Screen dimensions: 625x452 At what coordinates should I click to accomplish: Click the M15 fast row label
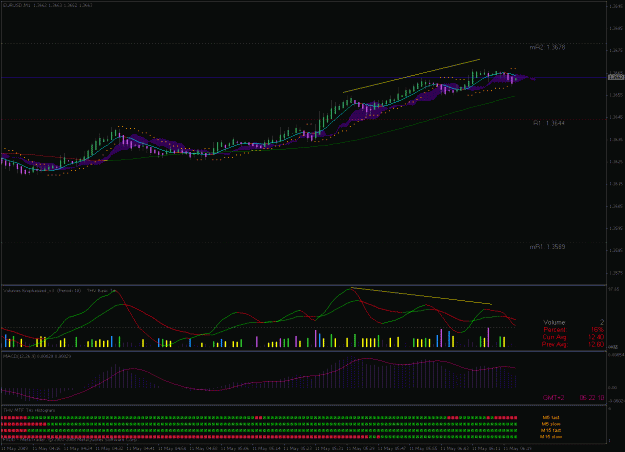[551, 430]
